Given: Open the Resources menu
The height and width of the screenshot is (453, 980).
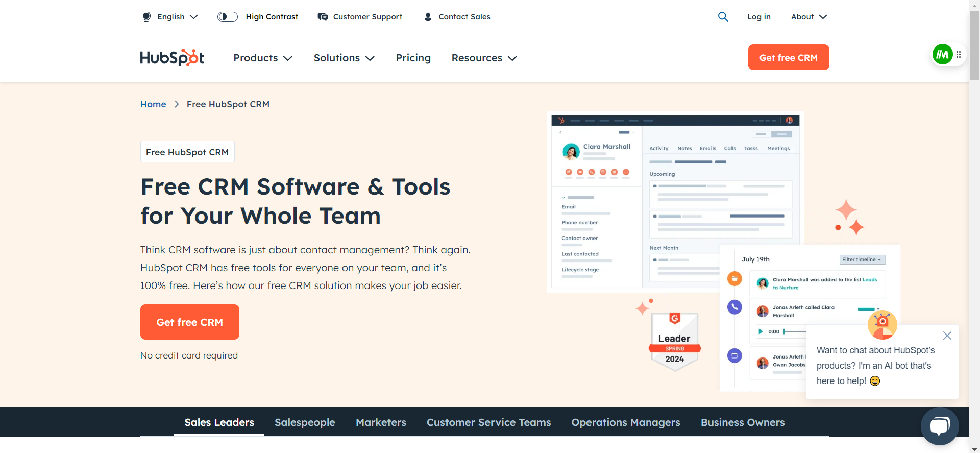Looking at the screenshot, I should point(484,58).
